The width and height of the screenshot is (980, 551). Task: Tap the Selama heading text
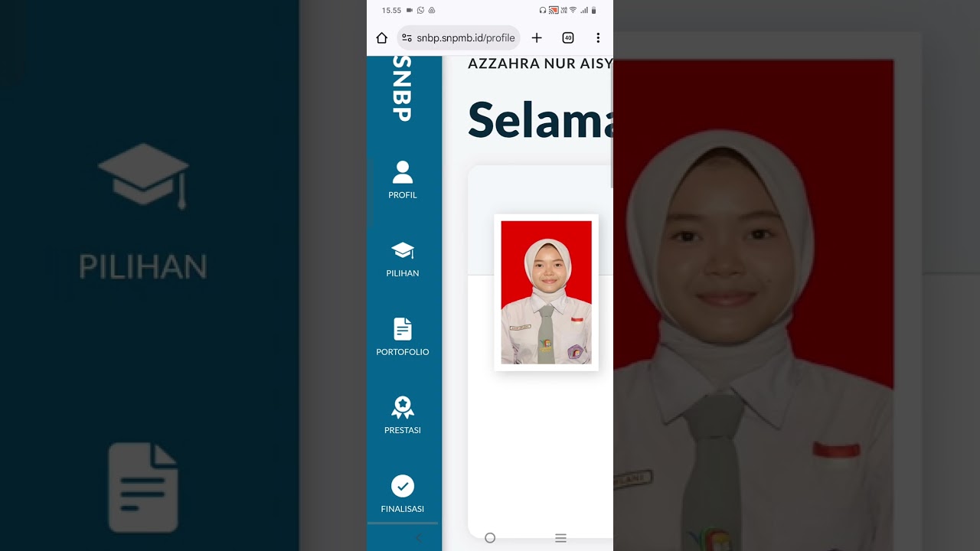541,120
